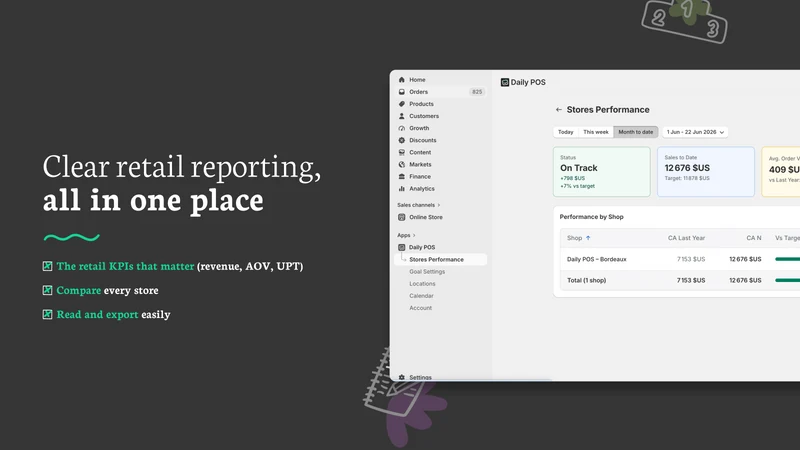800x450 pixels.
Task: Click the Orders inbox icon
Action: tap(402, 92)
